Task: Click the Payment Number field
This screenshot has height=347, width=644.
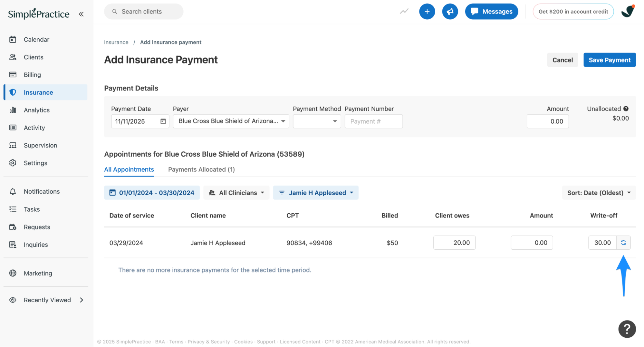Action: (374, 121)
